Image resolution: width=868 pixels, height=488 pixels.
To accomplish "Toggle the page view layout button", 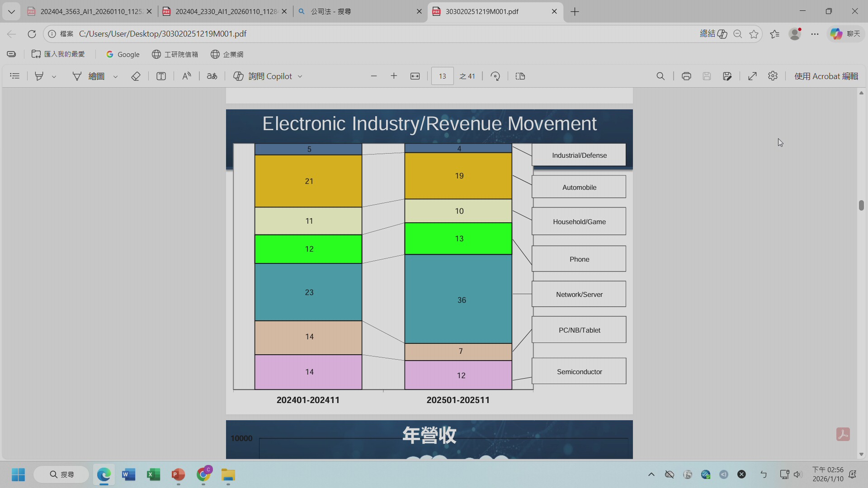I will coord(520,76).
